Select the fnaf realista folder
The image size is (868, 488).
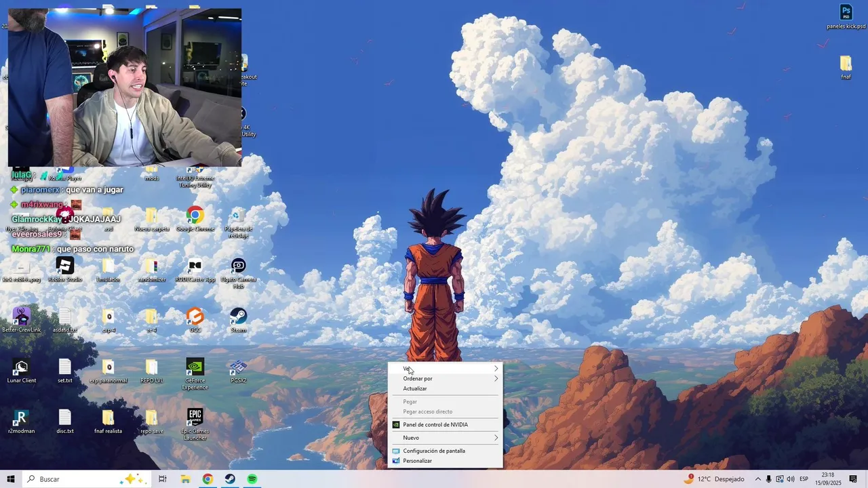[108, 421]
